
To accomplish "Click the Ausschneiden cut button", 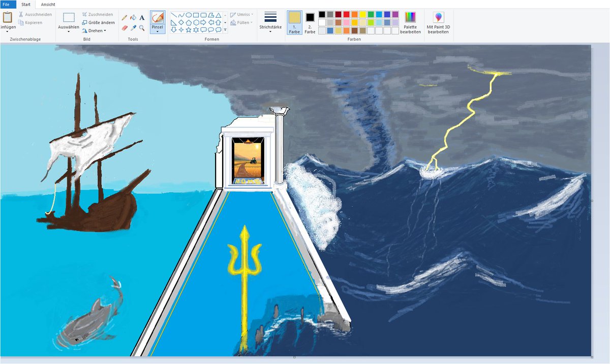I will tap(35, 14).
